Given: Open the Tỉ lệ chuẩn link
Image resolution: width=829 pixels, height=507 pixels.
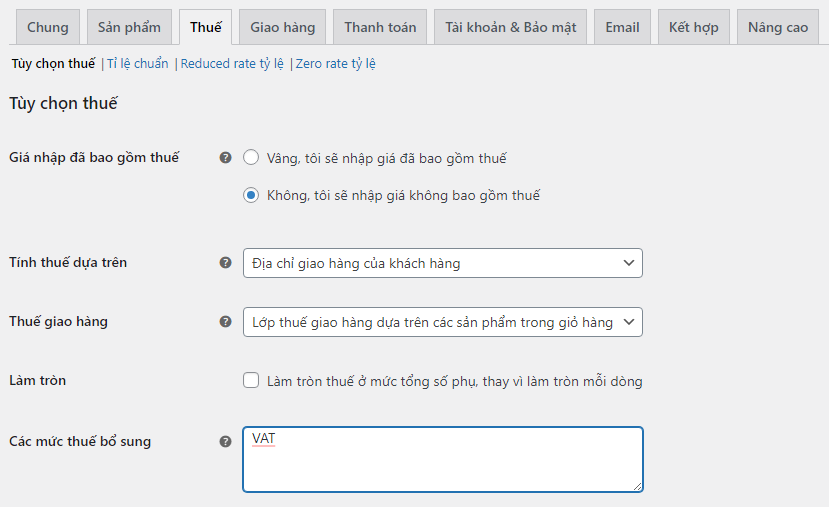Looking at the screenshot, I should 138,64.
